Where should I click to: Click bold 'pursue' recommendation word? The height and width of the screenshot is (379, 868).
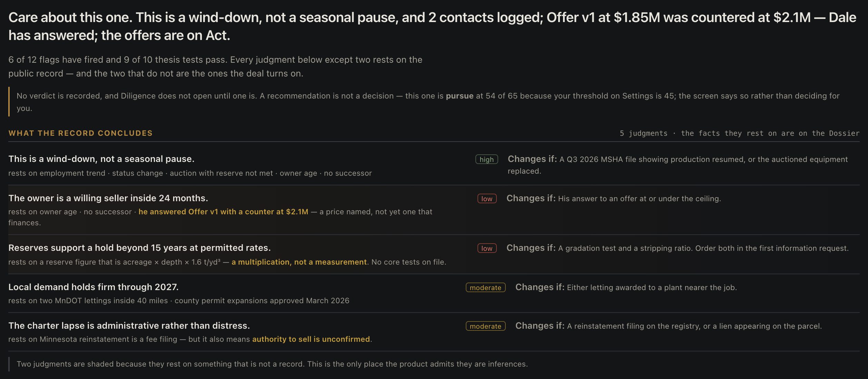click(x=460, y=96)
